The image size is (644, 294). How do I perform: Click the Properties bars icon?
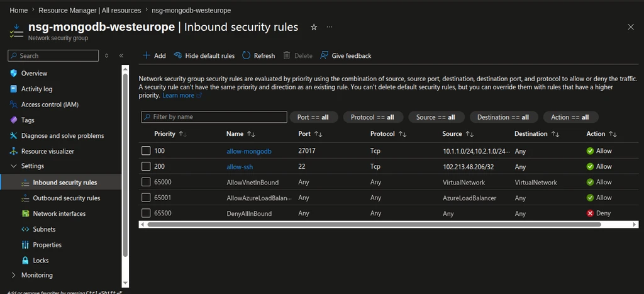click(25, 245)
